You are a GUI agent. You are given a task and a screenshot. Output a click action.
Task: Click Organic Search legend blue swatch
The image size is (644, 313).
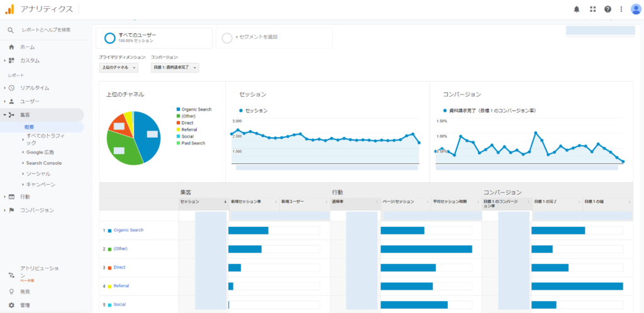178,109
